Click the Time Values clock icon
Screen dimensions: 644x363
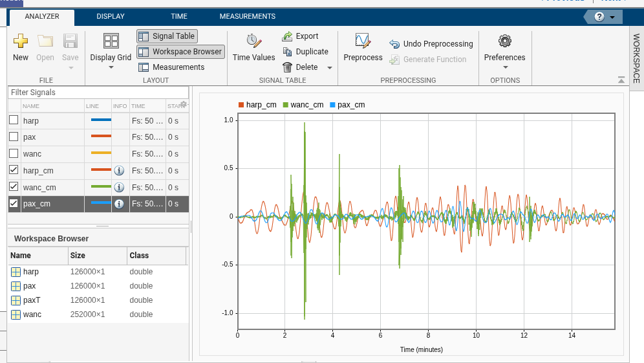click(x=253, y=41)
